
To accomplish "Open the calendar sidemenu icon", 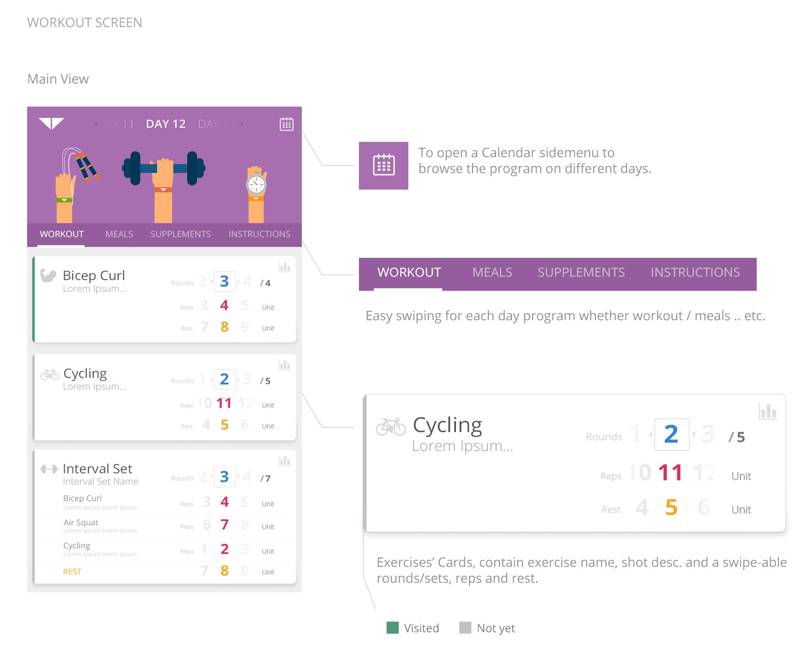I will tap(287, 124).
